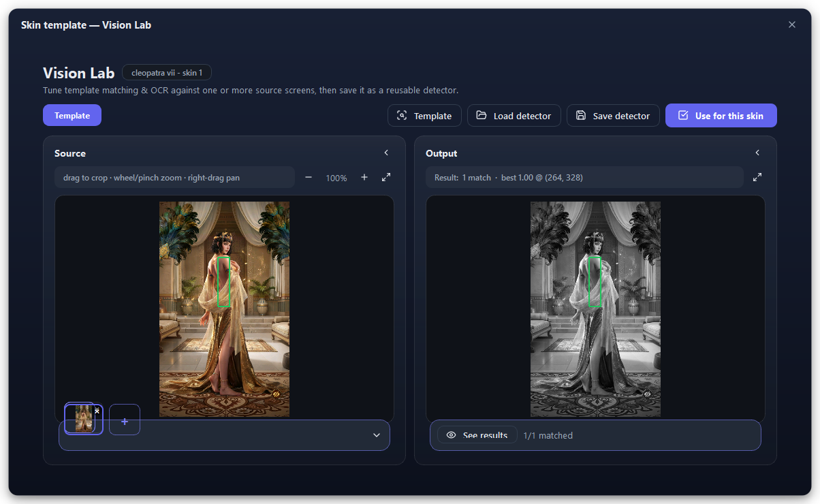Select the cleopatra vii - skin 1 chip

tap(167, 72)
